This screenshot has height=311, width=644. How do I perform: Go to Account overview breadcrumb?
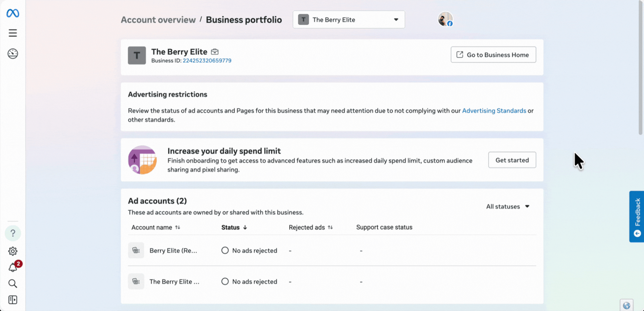tap(158, 20)
